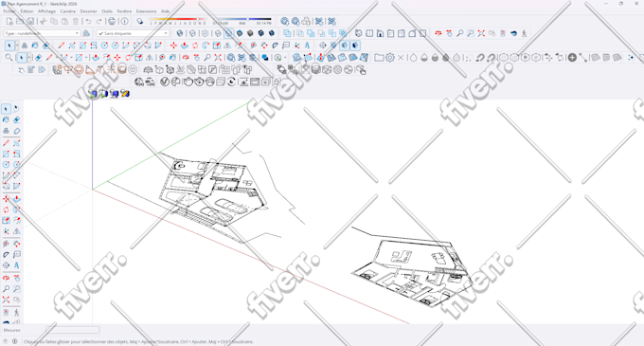The image size is (644, 346).
Task: Expand Select tool arrow beside Search icon
Action: click(29, 58)
